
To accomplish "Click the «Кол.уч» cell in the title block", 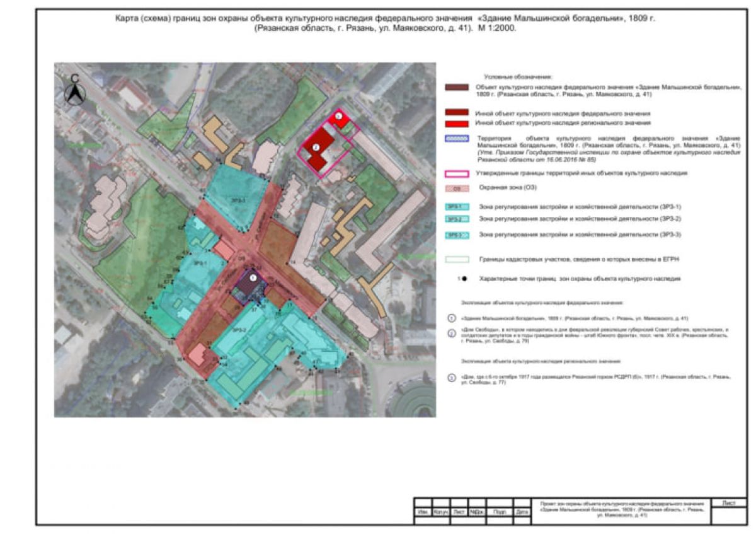I will (x=440, y=511).
